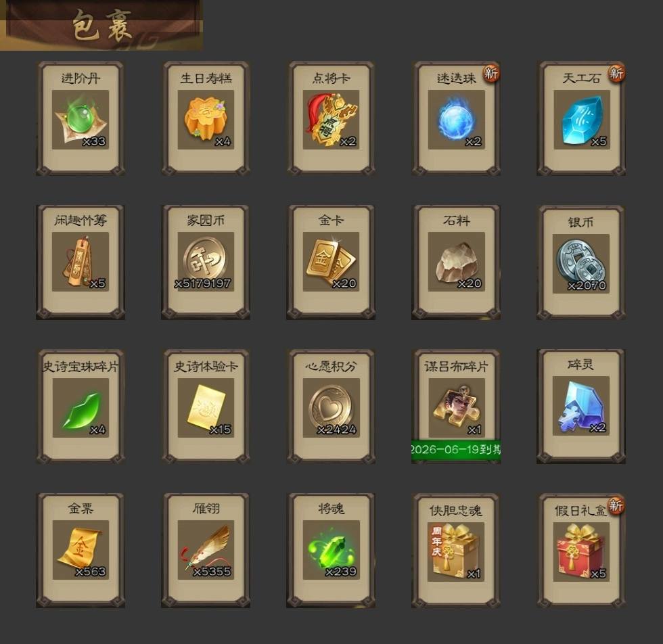The height and width of the screenshot is (644, 663).
Task: Select the 进阶丹 green orb item
Action: click(81, 120)
